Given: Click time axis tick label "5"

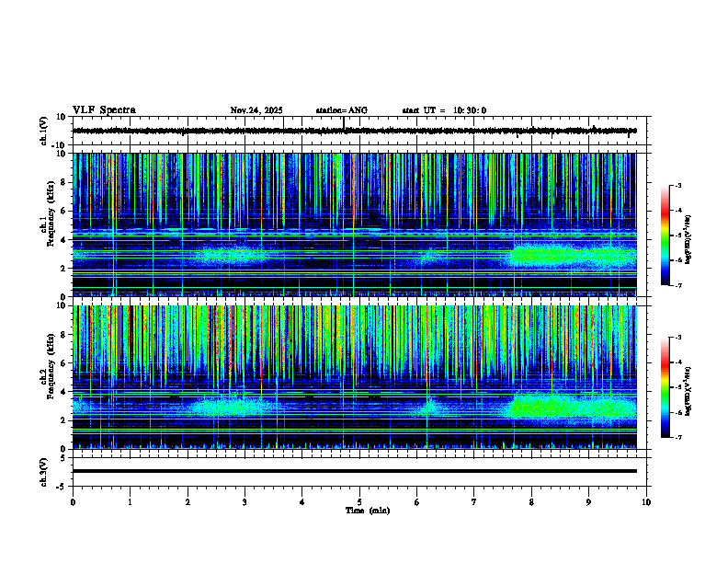Looking at the screenshot, I should (x=359, y=502).
